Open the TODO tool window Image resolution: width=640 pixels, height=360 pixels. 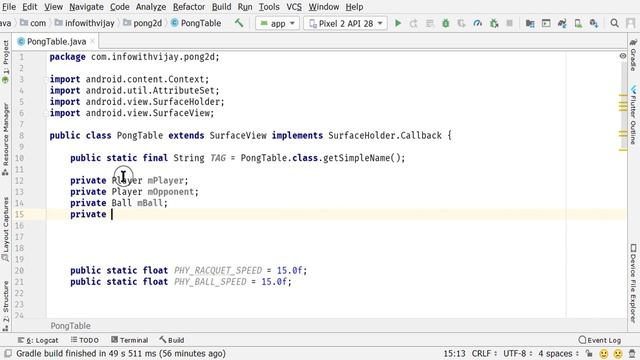pyautogui.click(x=84, y=340)
